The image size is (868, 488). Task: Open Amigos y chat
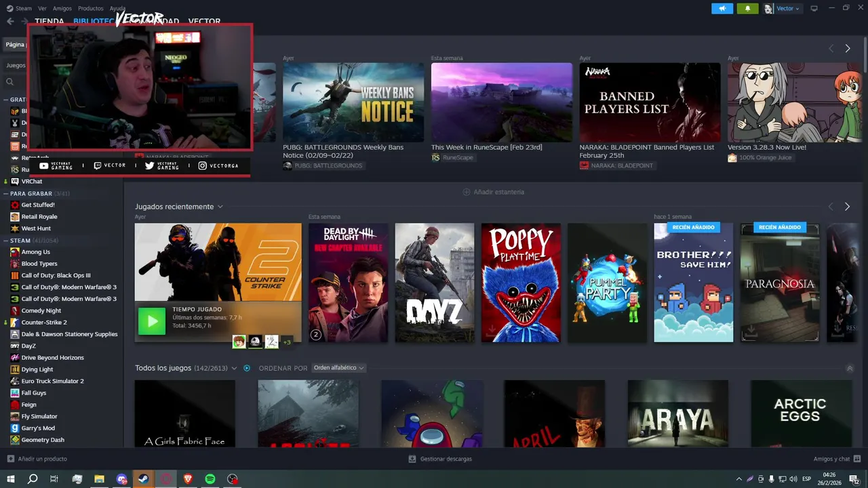click(x=832, y=459)
